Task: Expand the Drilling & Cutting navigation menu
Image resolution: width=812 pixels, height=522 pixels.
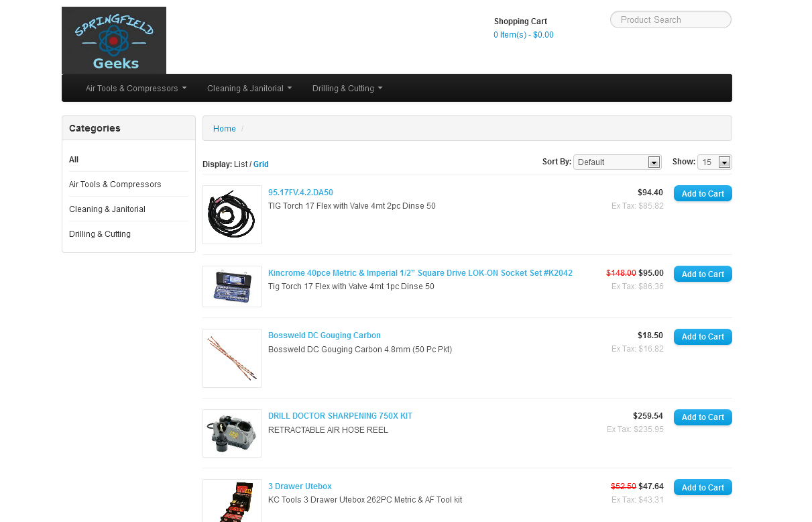Action: (x=347, y=88)
